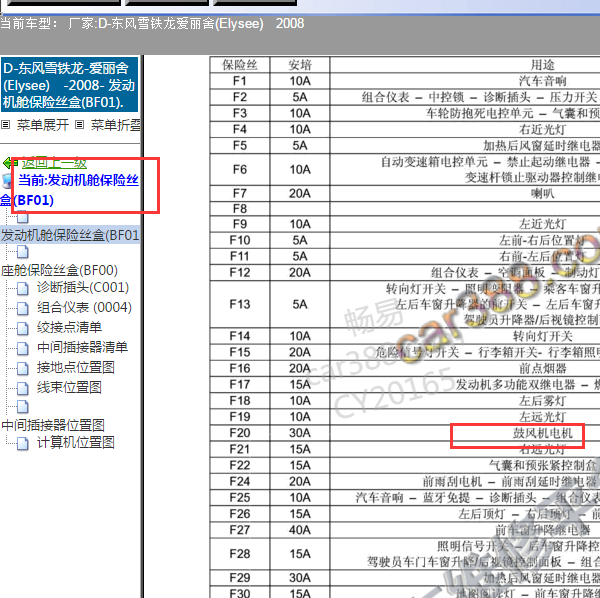Image resolution: width=600 pixels, height=598 pixels.
Task: Click the 菜单折叠 collapse-all icon
Action: (x=79, y=125)
